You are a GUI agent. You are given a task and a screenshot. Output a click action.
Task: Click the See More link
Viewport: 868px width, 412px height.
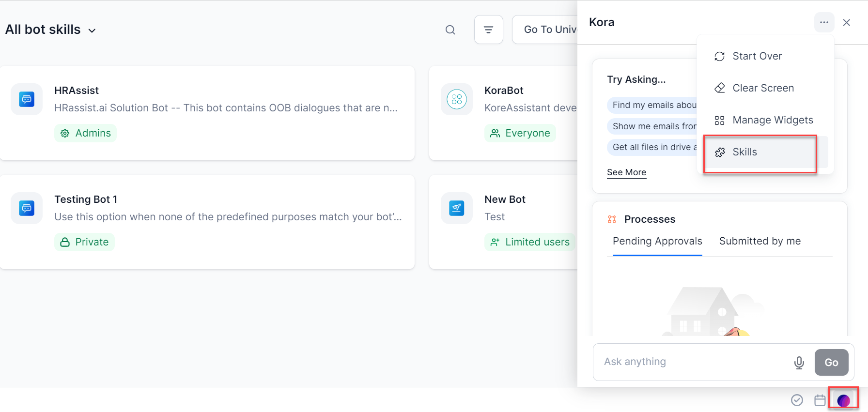click(x=626, y=172)
